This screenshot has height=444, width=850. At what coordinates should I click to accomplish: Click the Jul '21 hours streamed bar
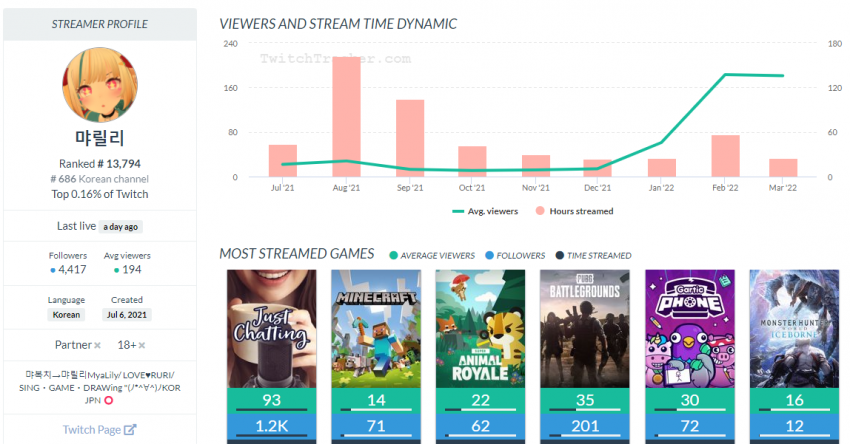point(283,161)
